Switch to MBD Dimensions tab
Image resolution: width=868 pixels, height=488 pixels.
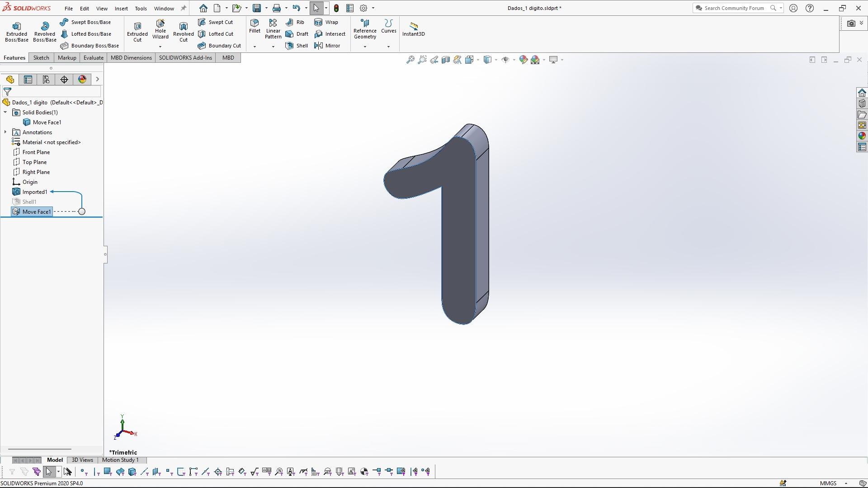[x=131, y=58]
